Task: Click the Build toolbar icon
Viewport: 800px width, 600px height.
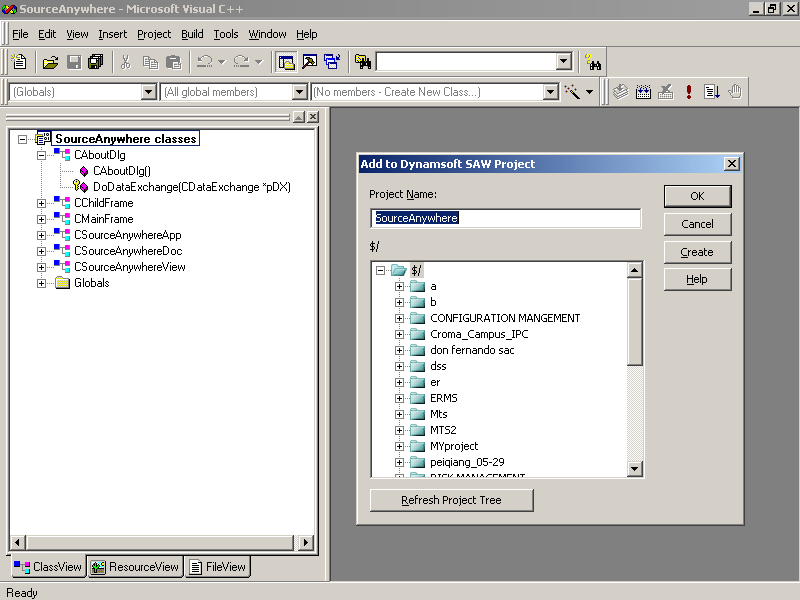Action: click(643, 92)
